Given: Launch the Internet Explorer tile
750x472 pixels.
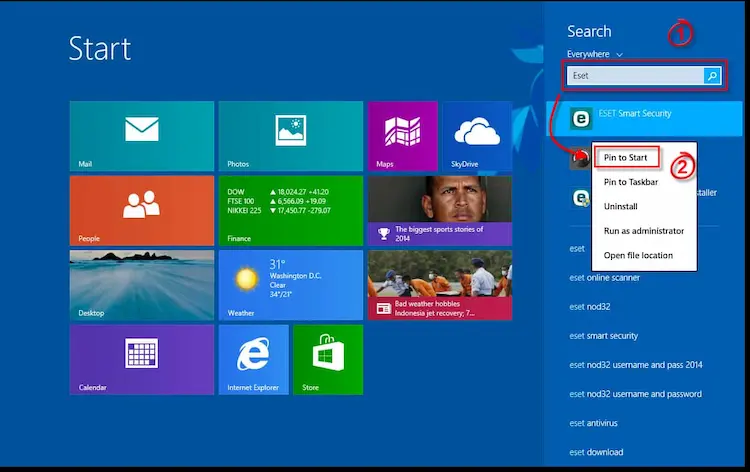Looking at the screenshot, I should (254, 360).
